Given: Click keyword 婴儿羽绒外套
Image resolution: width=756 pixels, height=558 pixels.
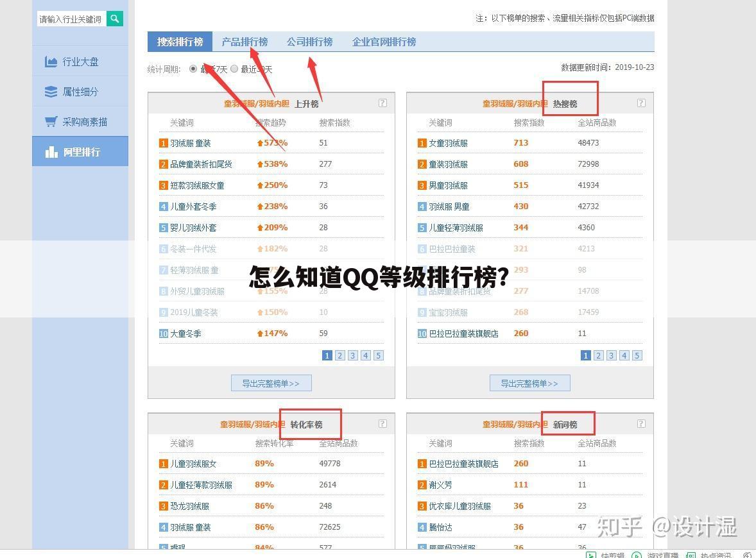Looking at the screenshot, I should (x=193, y=228).
